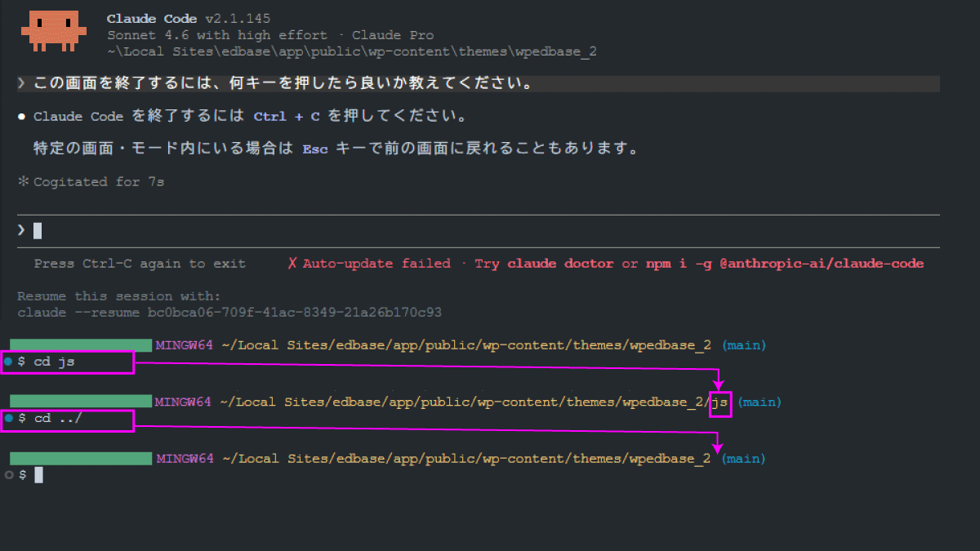Click the MINGW64 label above the last prompt
Screen dimensions: 980x551
[184, 459]
